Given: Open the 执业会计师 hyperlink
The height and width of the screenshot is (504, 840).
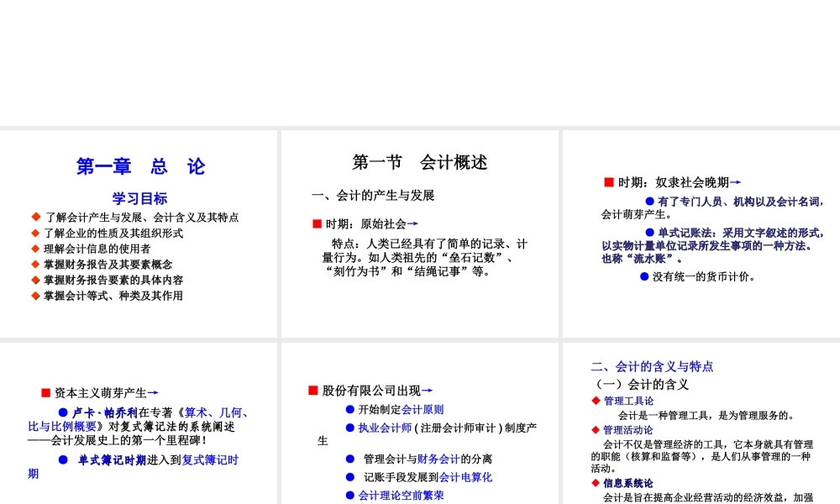Looking at the screenshot, I should pos(383,427).
